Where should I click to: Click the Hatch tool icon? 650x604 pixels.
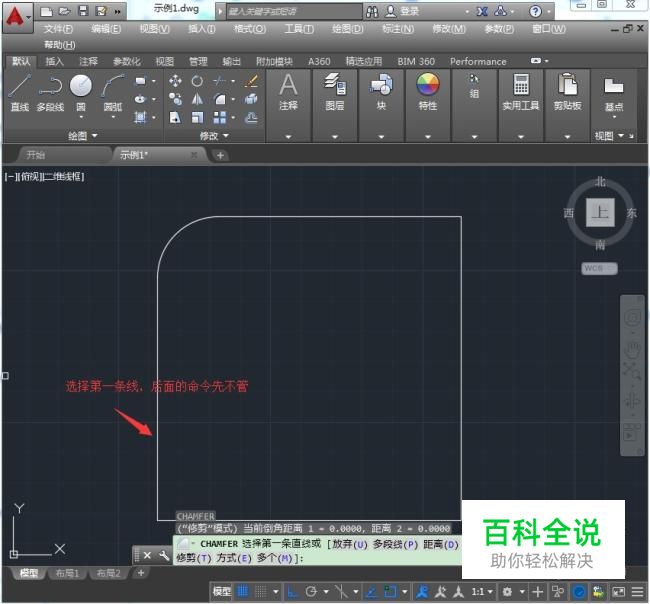[141, 117]
